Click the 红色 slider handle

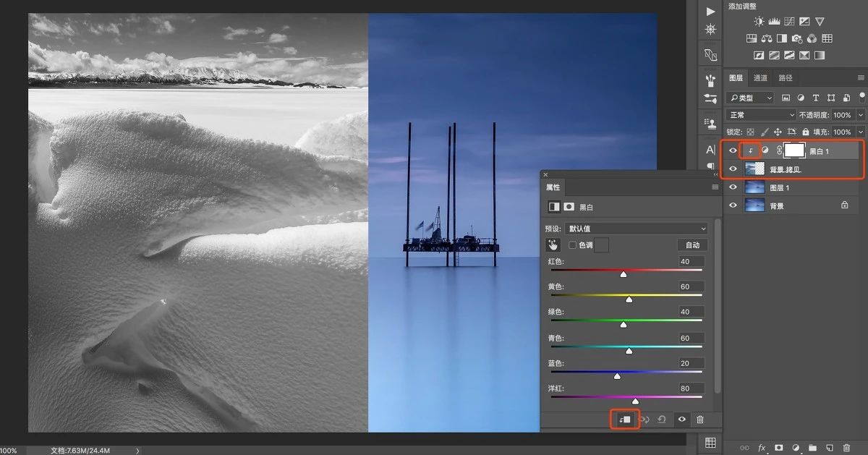624,274
